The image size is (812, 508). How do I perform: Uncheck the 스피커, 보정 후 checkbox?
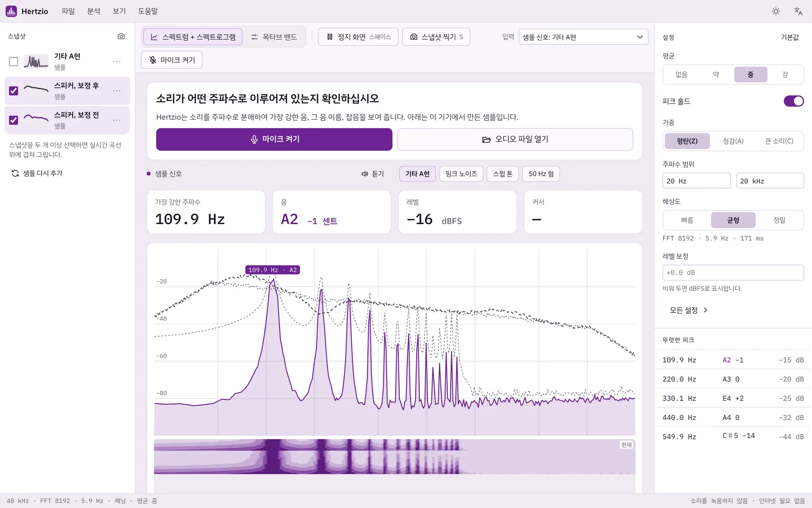(x=14, y=91)
